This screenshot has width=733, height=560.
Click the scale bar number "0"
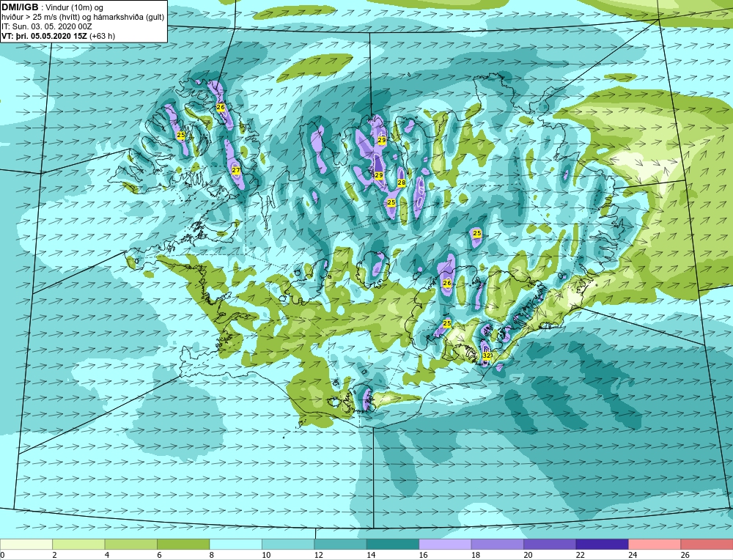[2, 555]
